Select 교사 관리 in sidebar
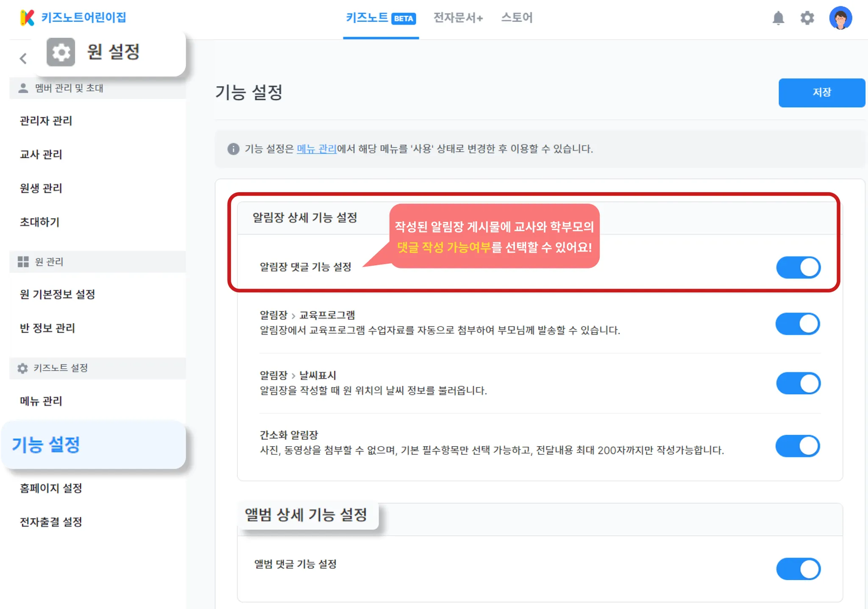 (41, 154)
